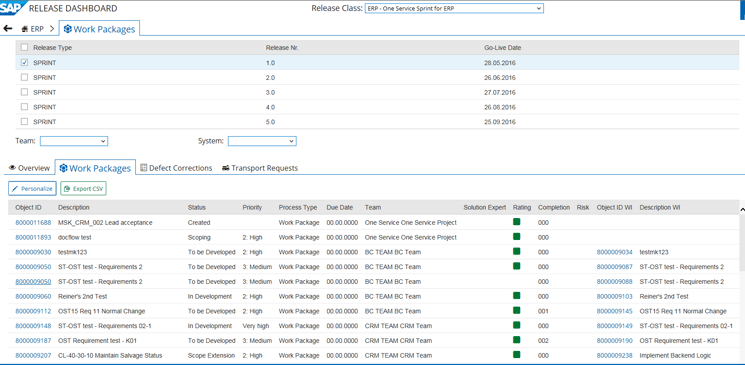Check the SPRINT 5.0 release checkbox
745x365 pixels.
pos(24,122)
